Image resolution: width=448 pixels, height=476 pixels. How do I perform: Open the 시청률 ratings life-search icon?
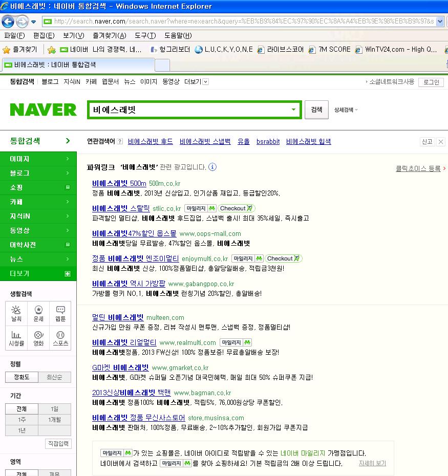coord(16,338)
